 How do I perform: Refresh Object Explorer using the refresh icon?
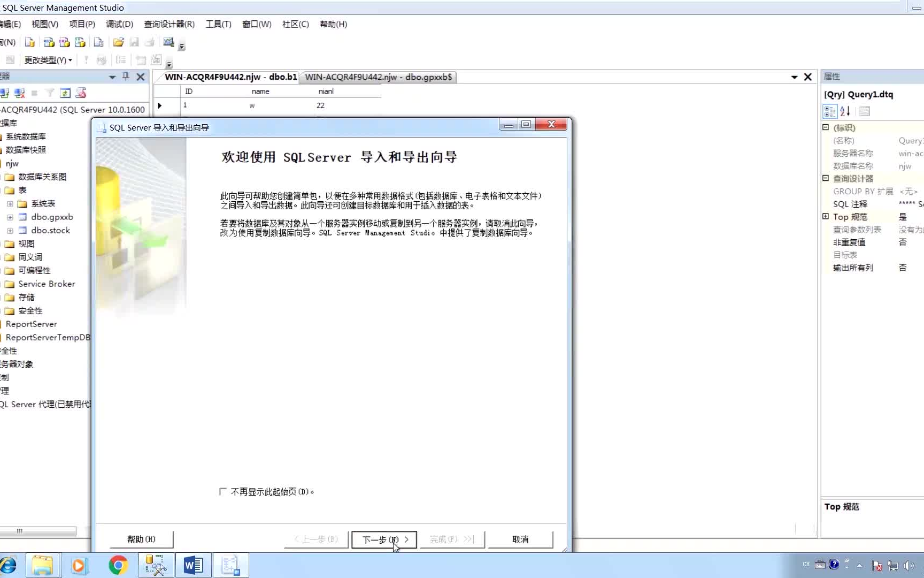pos(65,93)
